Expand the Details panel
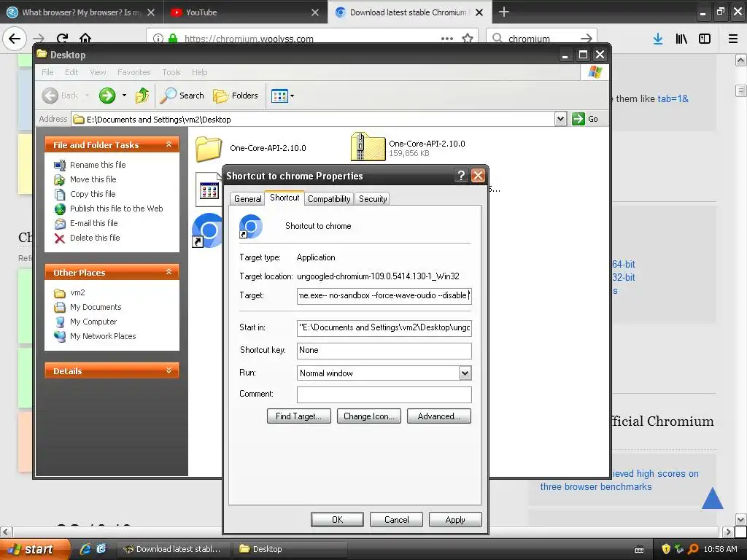Screen dimensions: 747x560 169,370
